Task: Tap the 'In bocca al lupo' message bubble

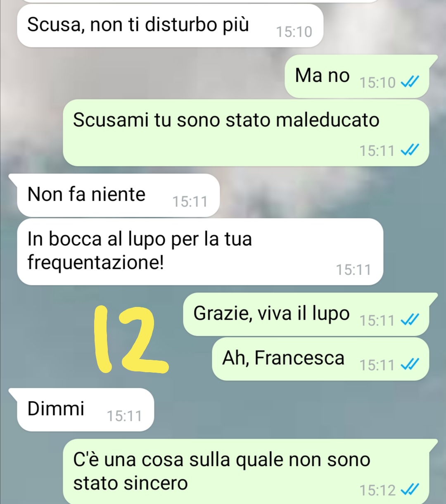Action: point(200,252)
